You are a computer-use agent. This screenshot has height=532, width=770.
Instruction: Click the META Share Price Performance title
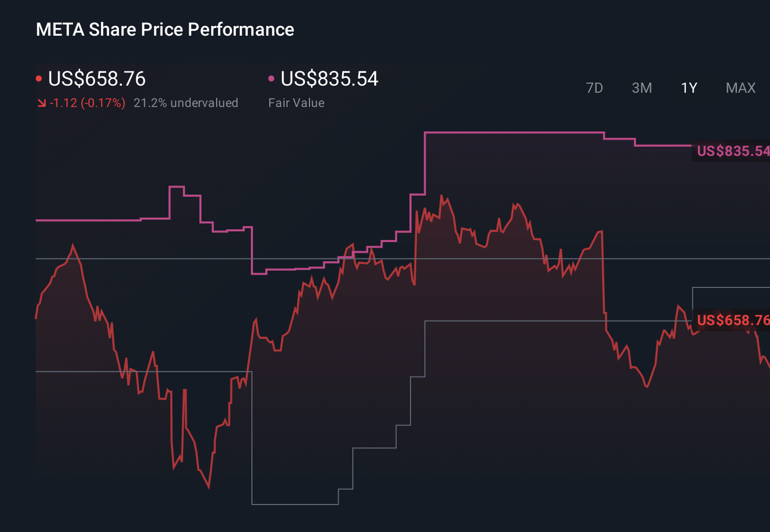[165, 29]
